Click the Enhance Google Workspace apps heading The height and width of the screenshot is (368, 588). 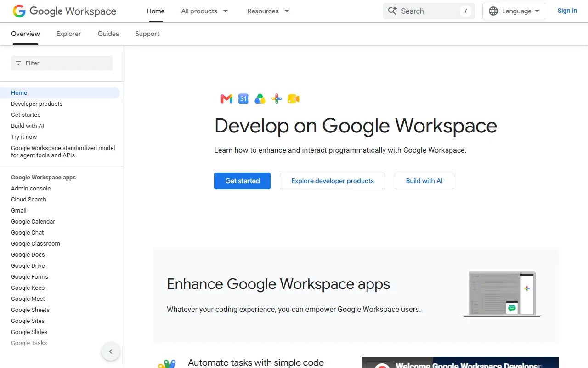click(278, 284)
